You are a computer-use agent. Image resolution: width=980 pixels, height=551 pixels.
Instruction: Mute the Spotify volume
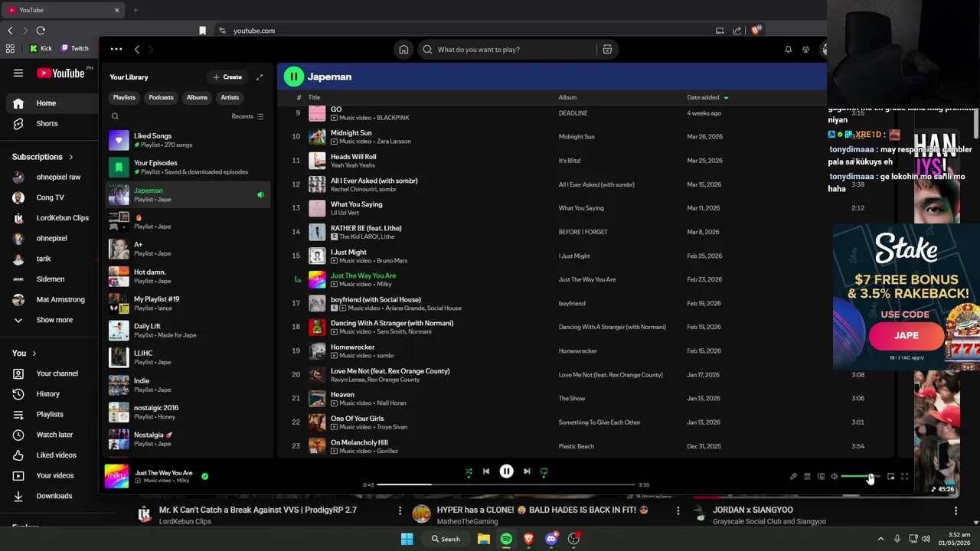tap(835, 476)
